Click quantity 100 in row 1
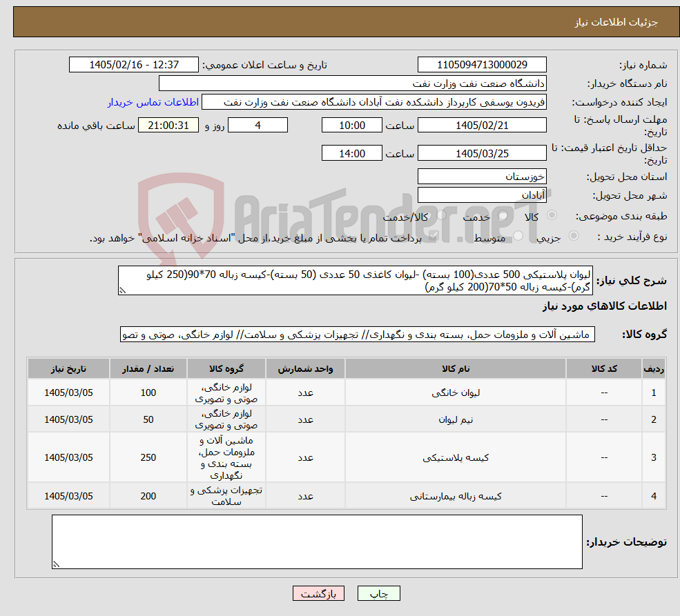 pyautogui.click(x=148, y=393)
